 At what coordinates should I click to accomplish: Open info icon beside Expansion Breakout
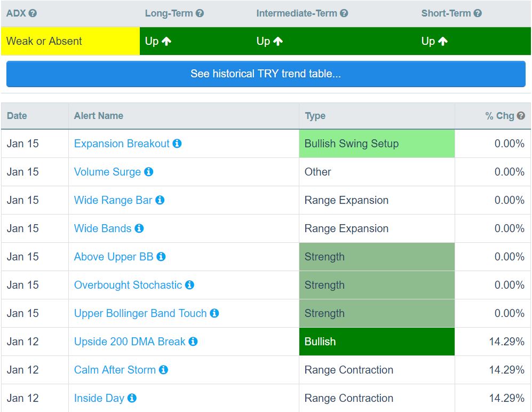tap(177, 144)
